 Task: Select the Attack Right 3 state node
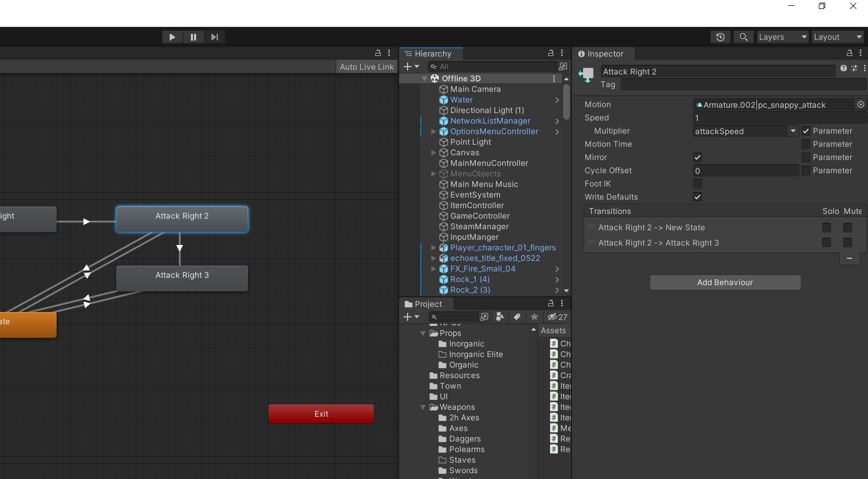coord(182,276)
